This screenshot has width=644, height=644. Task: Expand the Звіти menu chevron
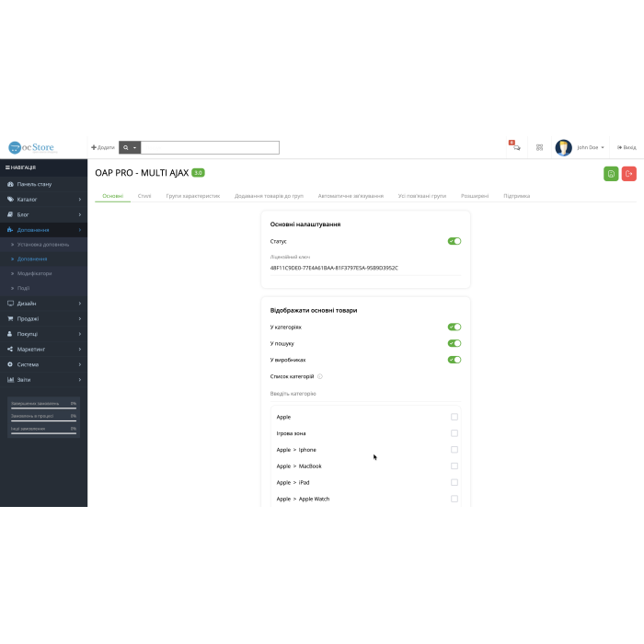tap(80, 379)
